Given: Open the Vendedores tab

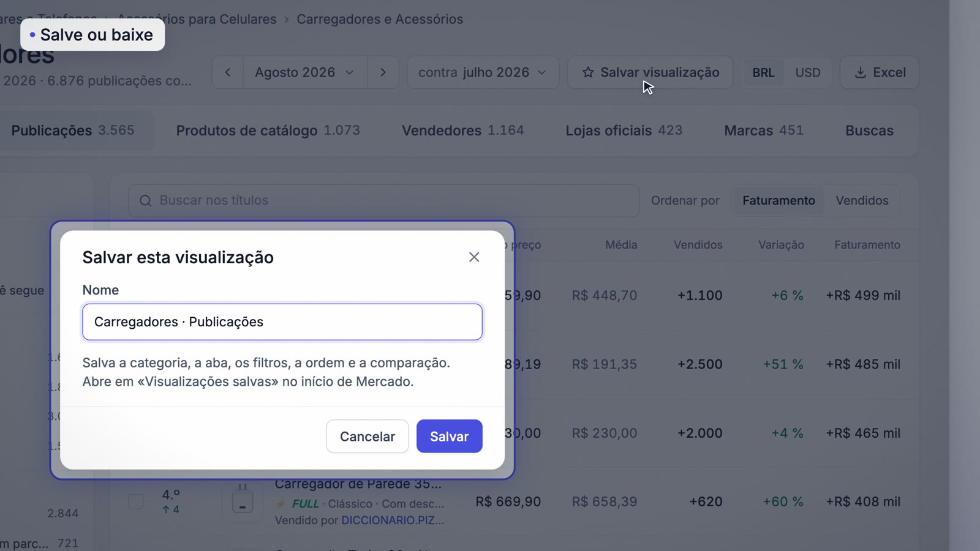Looking at the screenshot, I should [463, 130].
